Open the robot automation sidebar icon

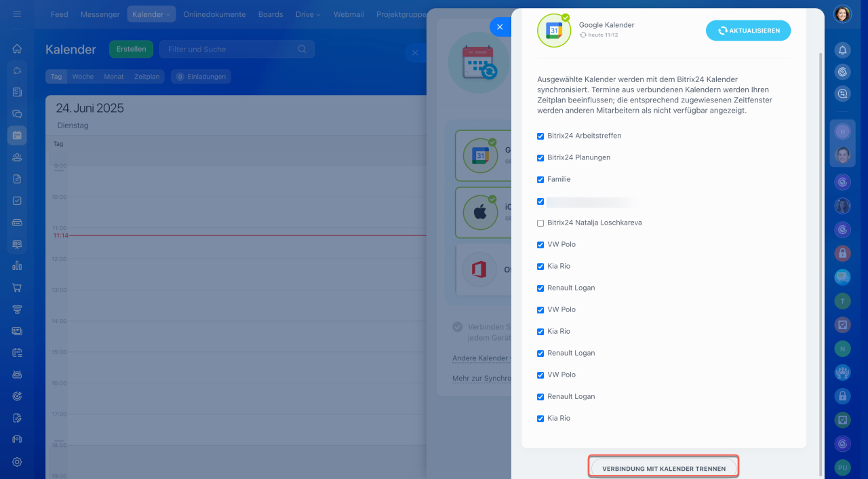(x=17, y=375)
